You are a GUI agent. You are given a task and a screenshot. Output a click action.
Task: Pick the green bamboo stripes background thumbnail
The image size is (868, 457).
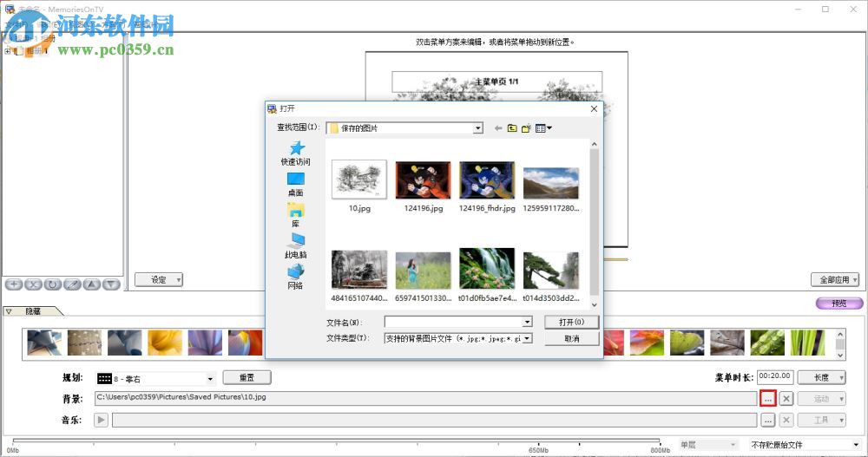click(x=807, y=343)
